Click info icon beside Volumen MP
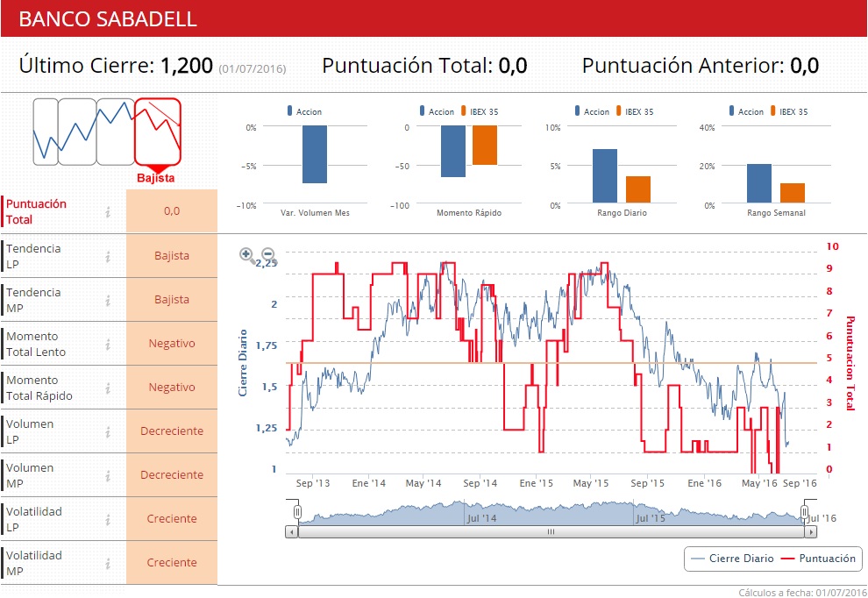 pos(108,475)
